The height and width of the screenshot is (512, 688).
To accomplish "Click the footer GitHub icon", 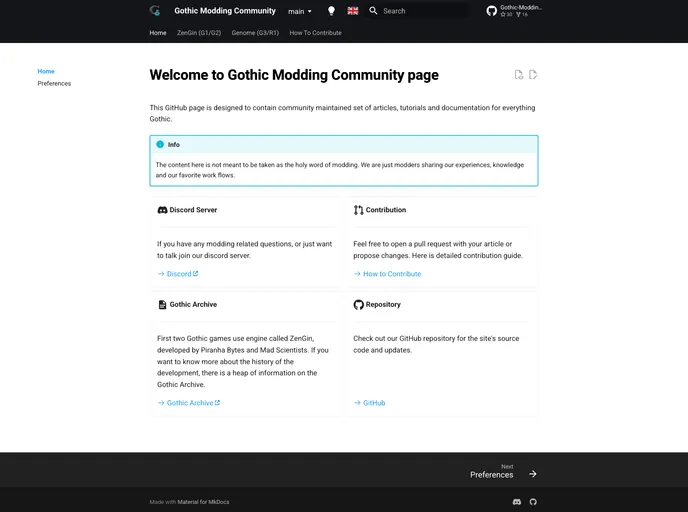I will pyautogui.click(x=533, y=501).
